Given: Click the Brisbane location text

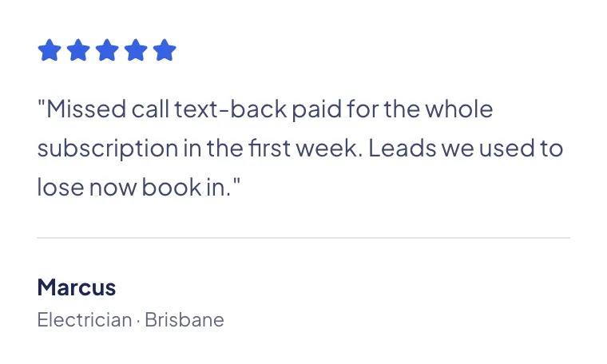Looking at the screenshot, I should pyautogui.click(x=184, y=320).
